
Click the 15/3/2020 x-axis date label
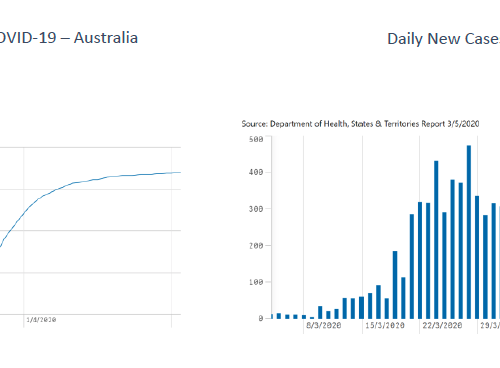tap(385, 325)
